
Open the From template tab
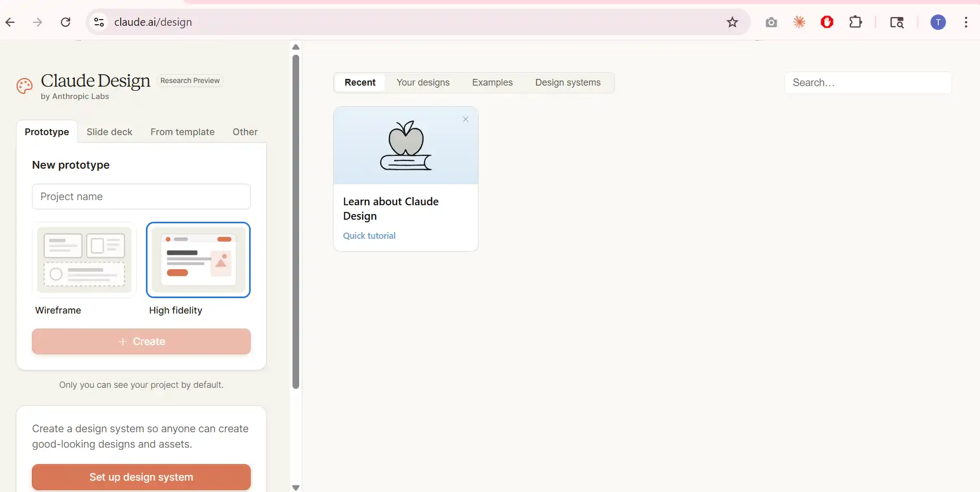coord(183,132)
